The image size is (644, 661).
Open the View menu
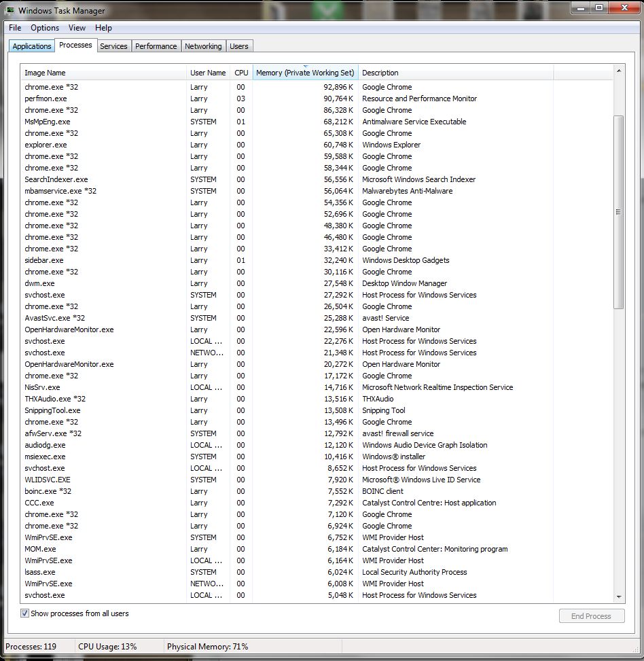tap(77, 28)
